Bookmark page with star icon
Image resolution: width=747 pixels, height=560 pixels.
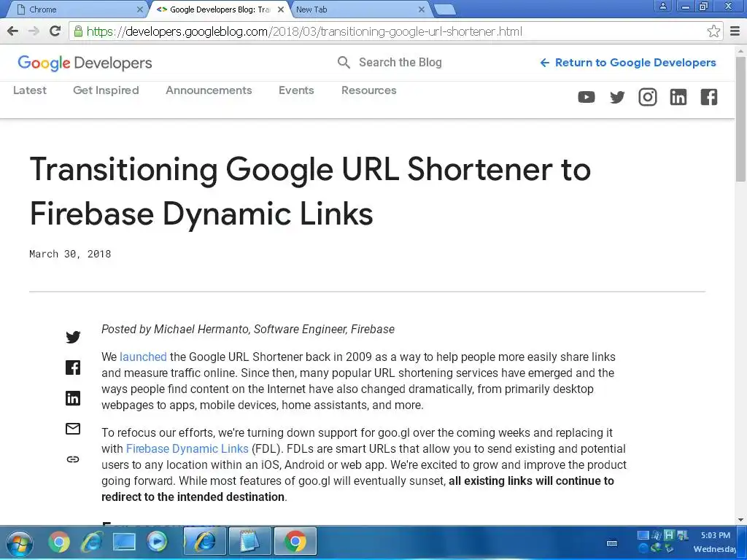[713, 31]
